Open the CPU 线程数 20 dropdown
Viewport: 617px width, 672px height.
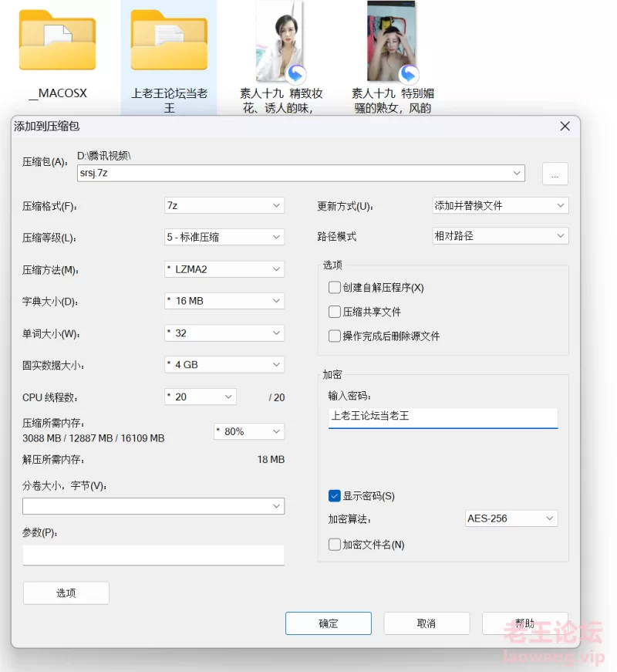[200, 397]
